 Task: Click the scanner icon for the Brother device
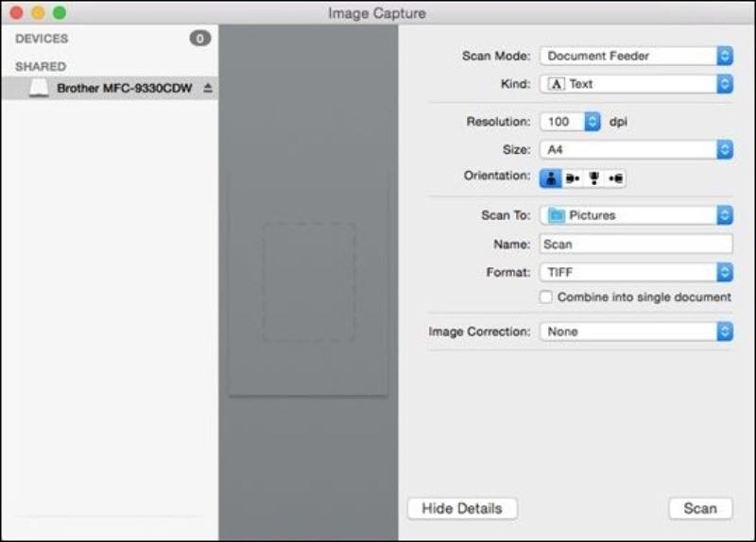pyautogui.click(x=39, y=89)
